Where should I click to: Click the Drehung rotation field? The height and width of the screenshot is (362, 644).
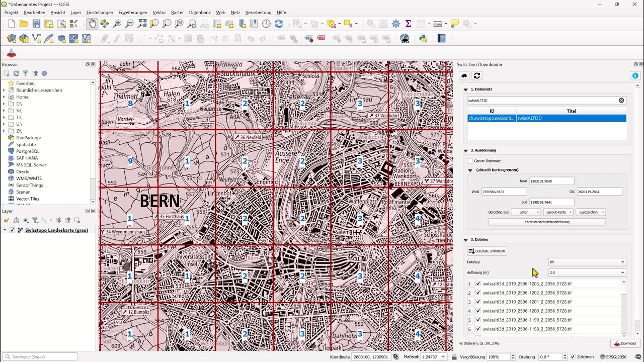tap(552, 357)
